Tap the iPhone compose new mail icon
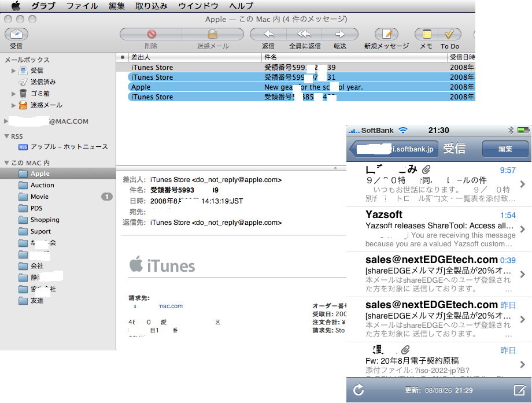Image resolution: width=532 pixels, height=403 pixels. tap(519, 390)
